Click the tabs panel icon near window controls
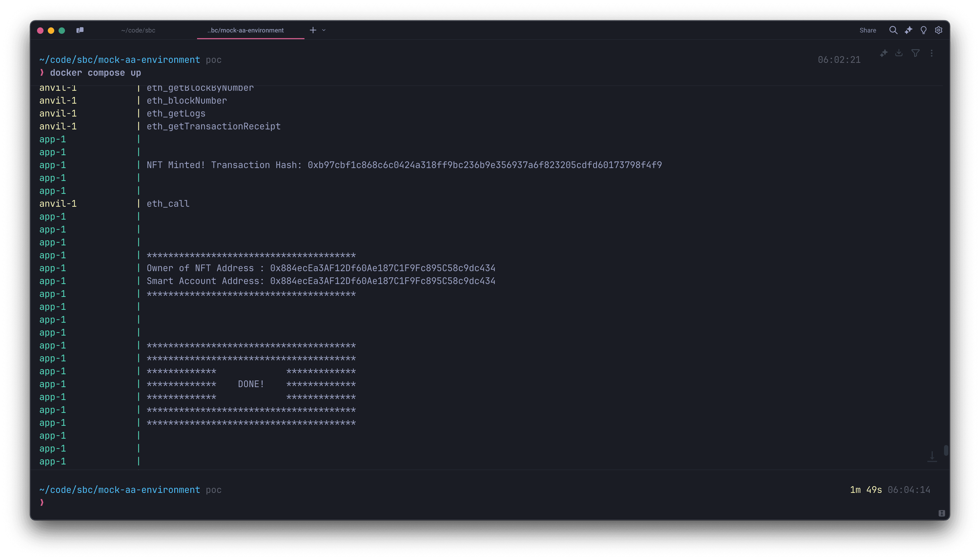The image size is (980, 560). click(x=80, y=30)
